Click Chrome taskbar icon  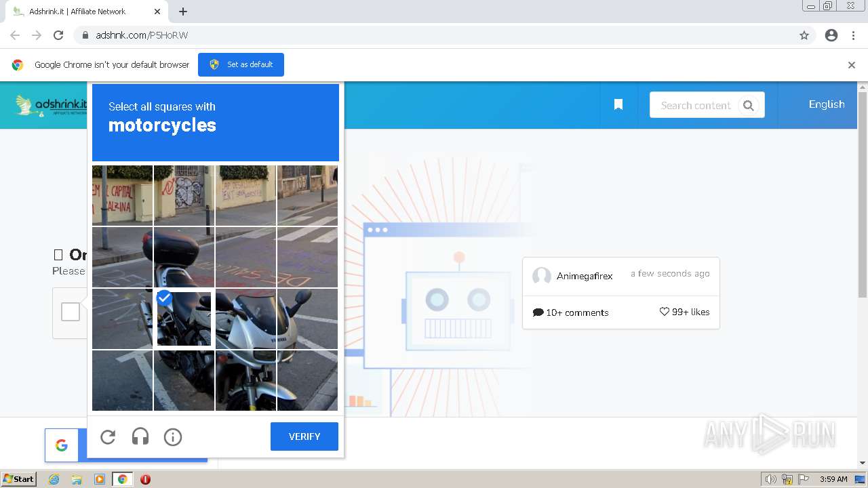pos(122,479)
